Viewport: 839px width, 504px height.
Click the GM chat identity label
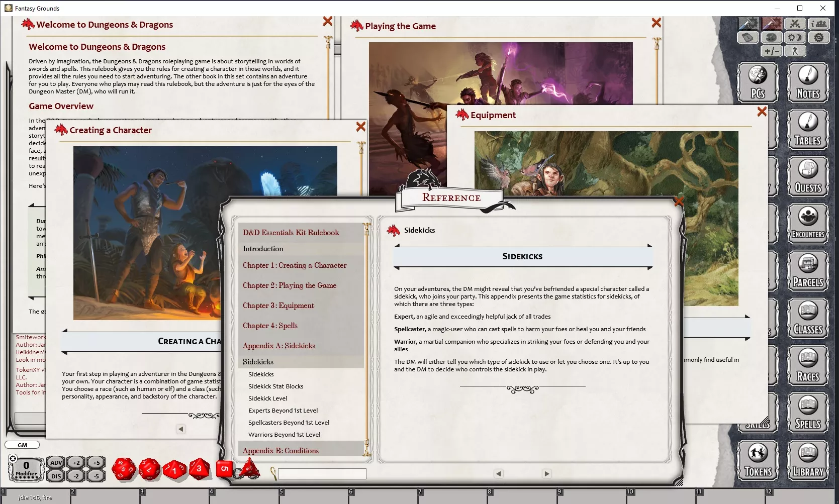pos(22,445)
